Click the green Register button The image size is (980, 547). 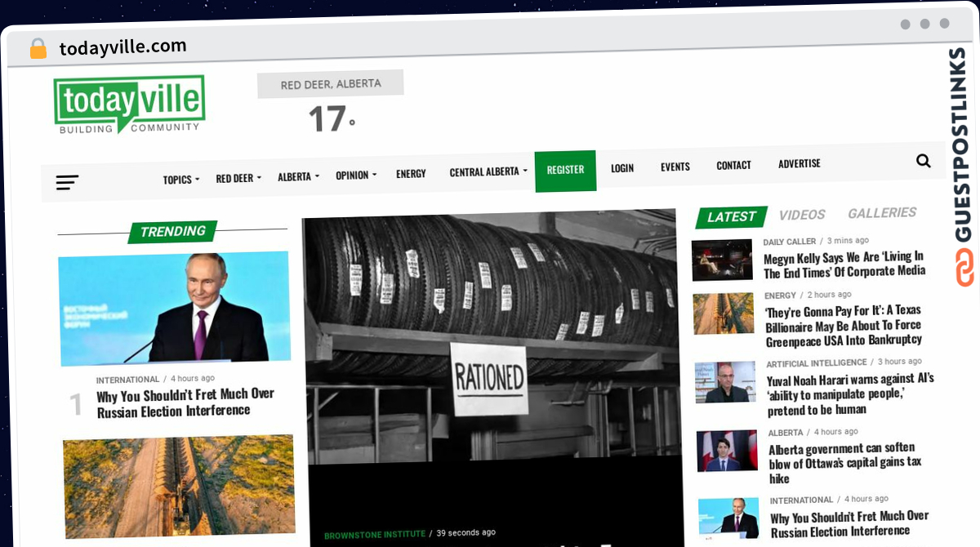[565, 170]
